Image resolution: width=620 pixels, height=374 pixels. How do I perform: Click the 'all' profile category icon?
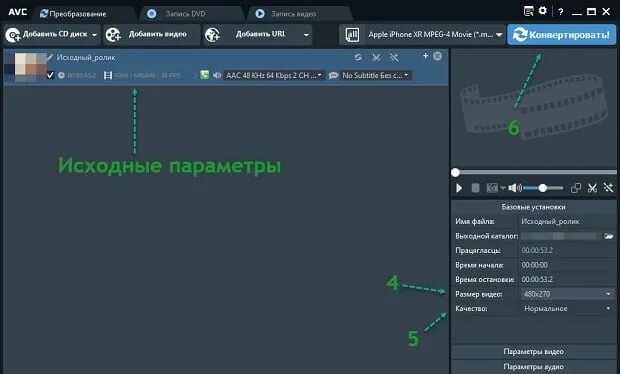click(352, 35)
